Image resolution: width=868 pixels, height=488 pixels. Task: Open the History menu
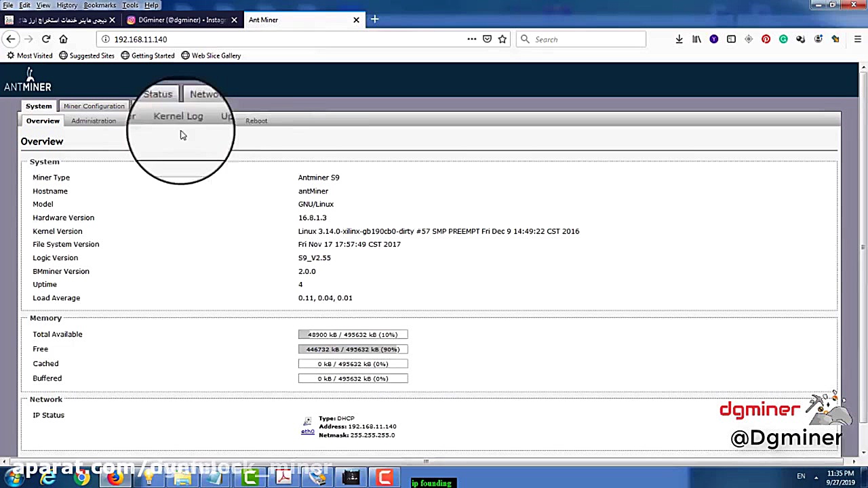coord(66,5)
